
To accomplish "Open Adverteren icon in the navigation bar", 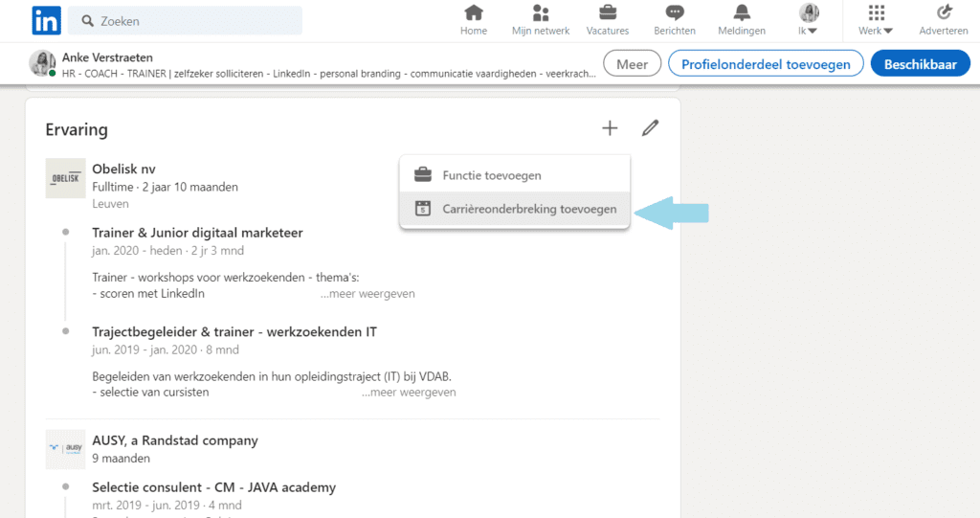I will click(x=944, y=13).
